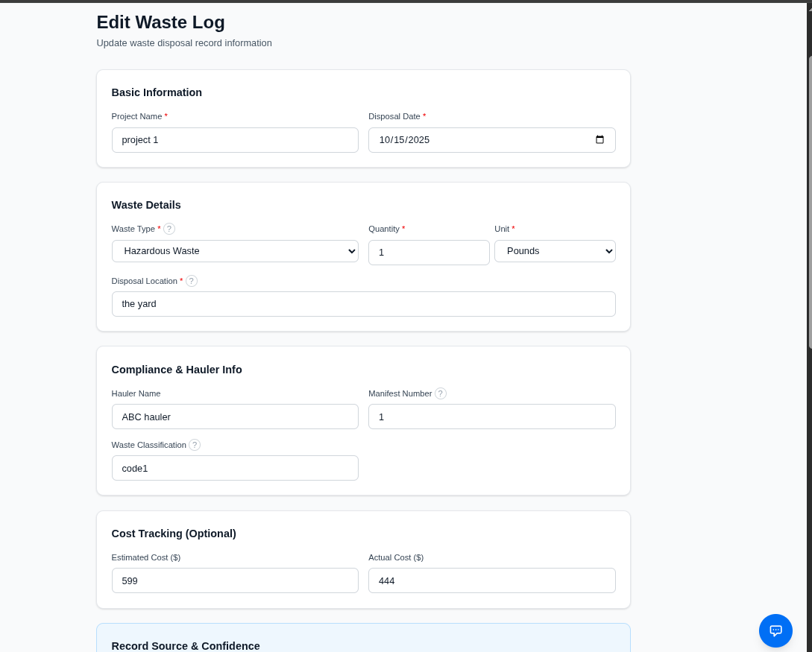Click the Basic Information section heading
Image resolution: width=812 pixels, height=652 pixels.
click(157, 92)
